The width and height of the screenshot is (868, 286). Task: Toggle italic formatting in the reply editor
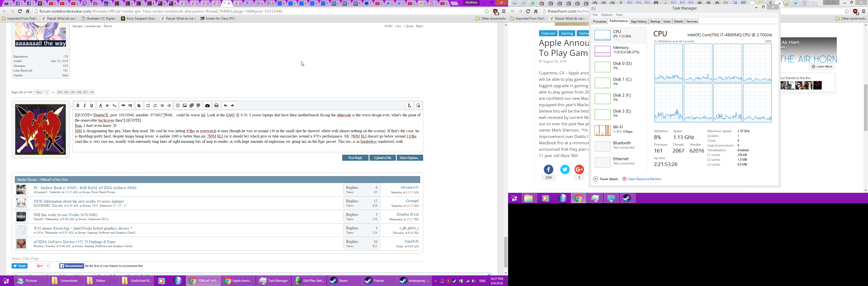85,106
